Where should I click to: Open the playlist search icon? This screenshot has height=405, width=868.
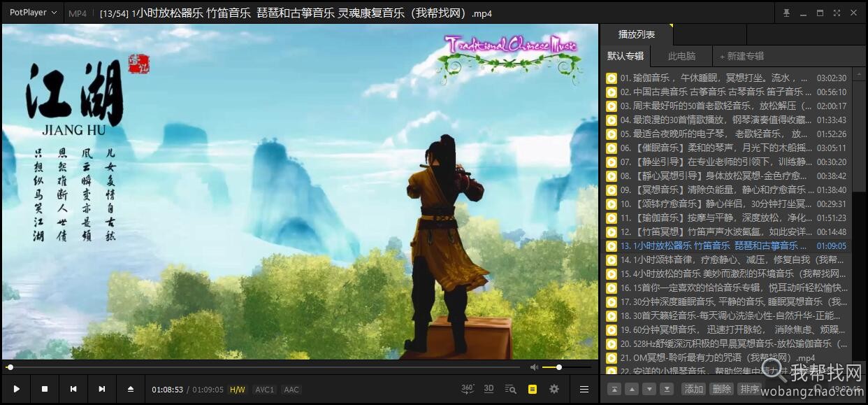511,389
